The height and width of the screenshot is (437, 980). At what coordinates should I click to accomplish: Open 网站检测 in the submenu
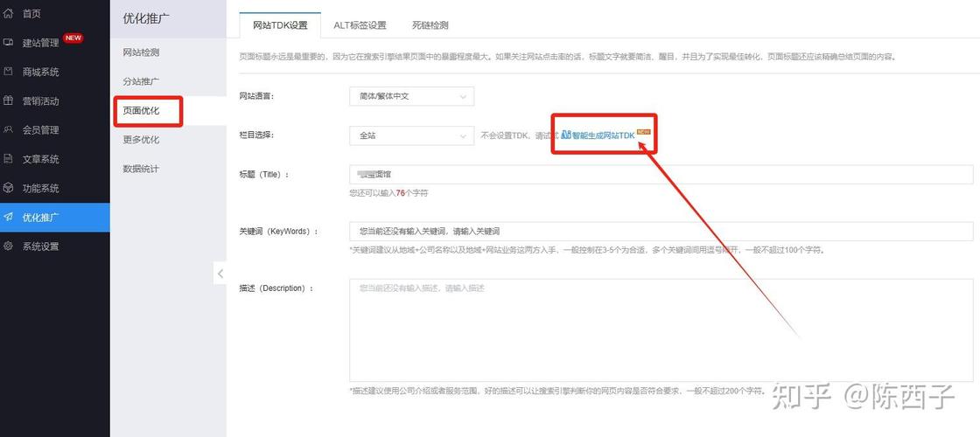point(142,52)
